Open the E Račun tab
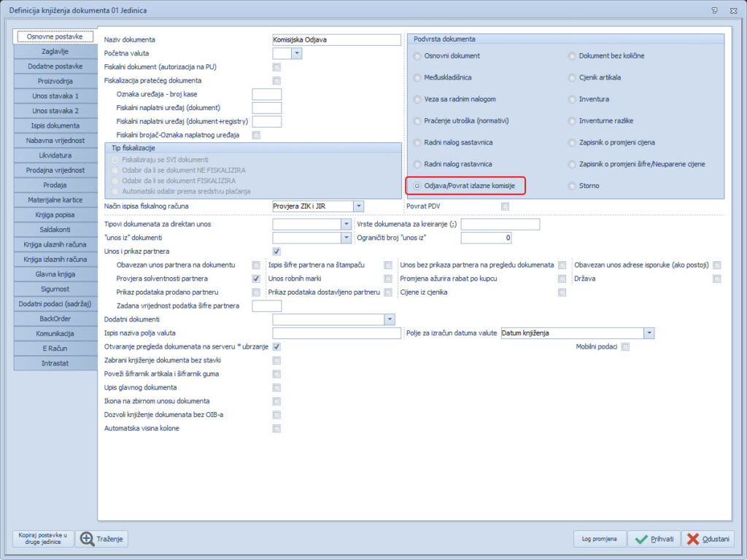Screen dimensions: 747x560 coord(55,349)
